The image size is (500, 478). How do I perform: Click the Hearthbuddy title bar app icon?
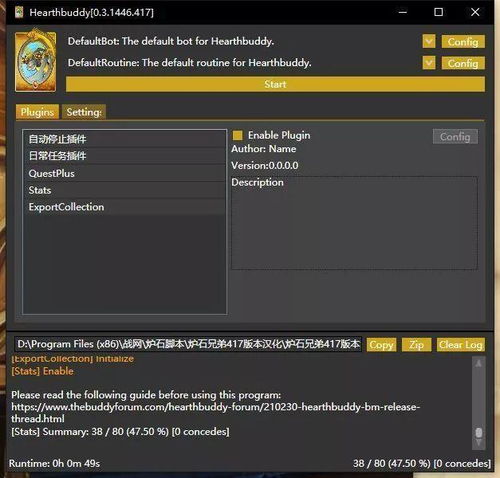(x=19, y=12)
